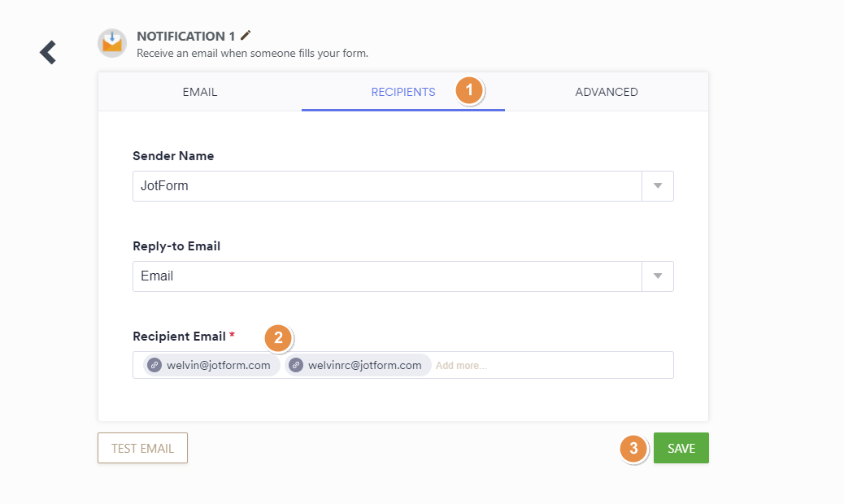Click the back arrow chevron
This screenshot has height=504, width=844.
pyautogui.click(x=48, y=52)
